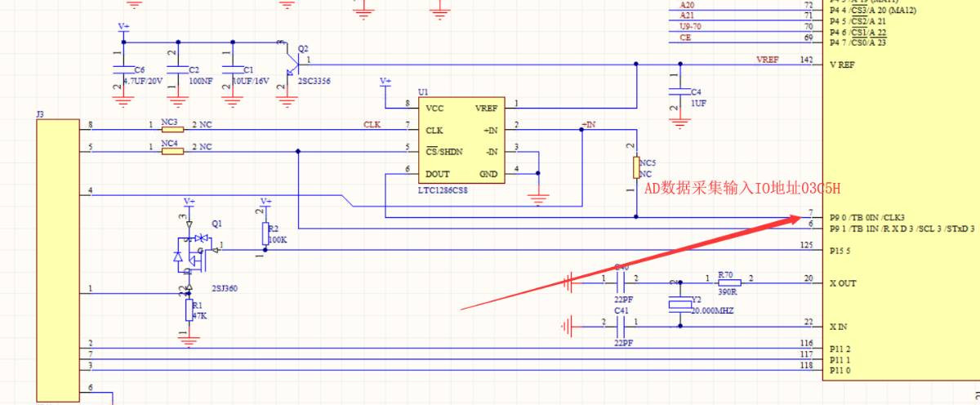Click the 'P15 5' MCU pin name
This screenshot has width=980, height=405.
click(x=840, y=251)
